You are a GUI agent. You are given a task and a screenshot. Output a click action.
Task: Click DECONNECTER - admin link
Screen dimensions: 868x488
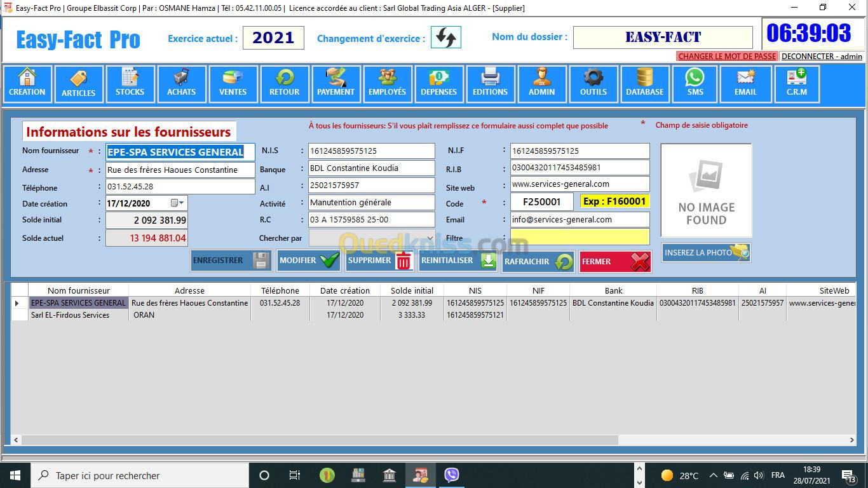822,57
